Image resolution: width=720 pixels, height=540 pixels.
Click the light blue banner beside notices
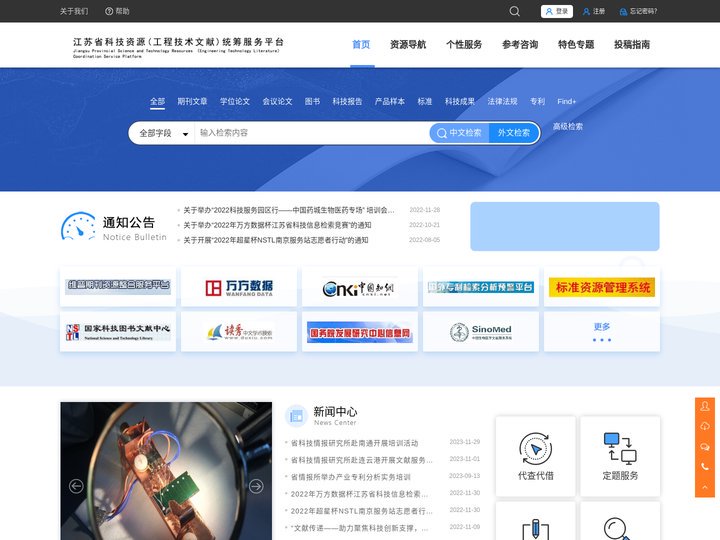[565, 226]
